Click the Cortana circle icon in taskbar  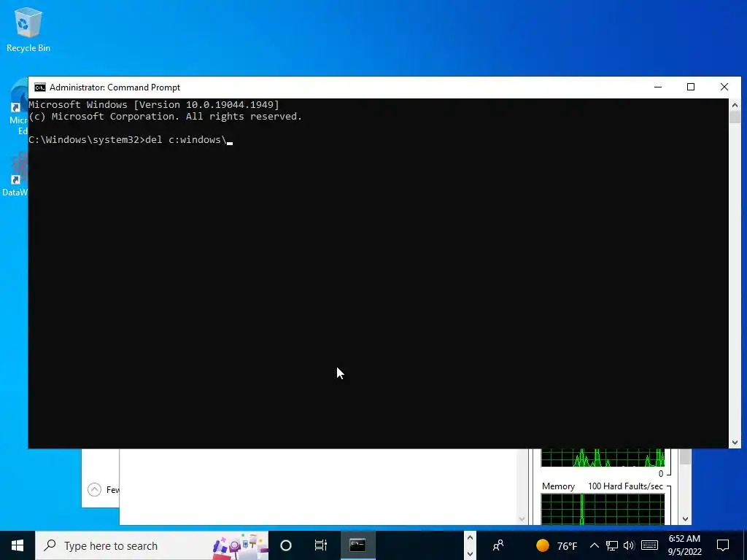pyautogui.click(x=286, y=545)
